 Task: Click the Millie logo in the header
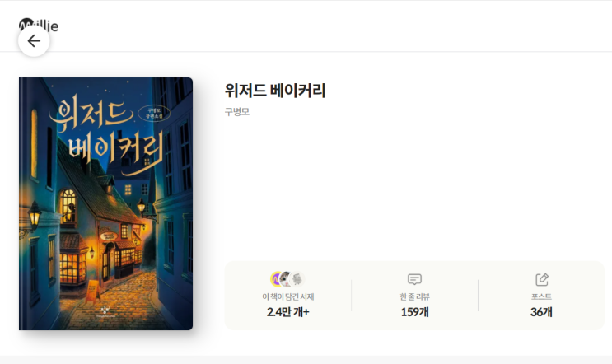pyautogui.click(x=39, y=25)
